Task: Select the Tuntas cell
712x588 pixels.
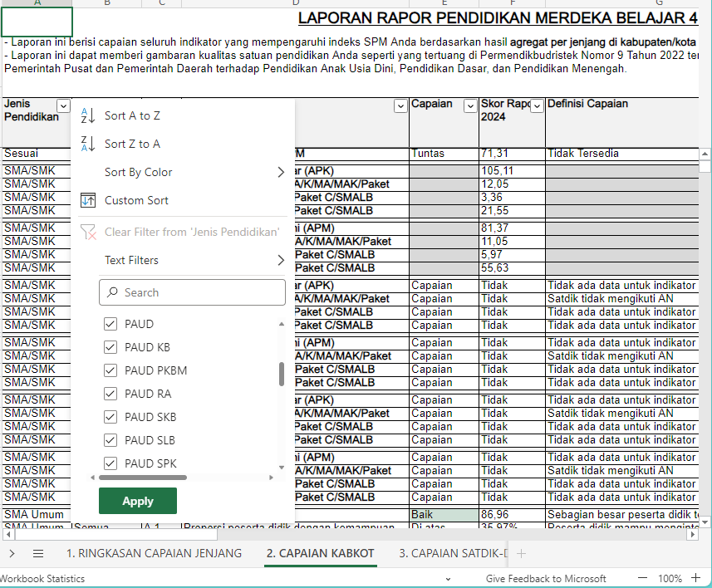Action: coord(444,154)
